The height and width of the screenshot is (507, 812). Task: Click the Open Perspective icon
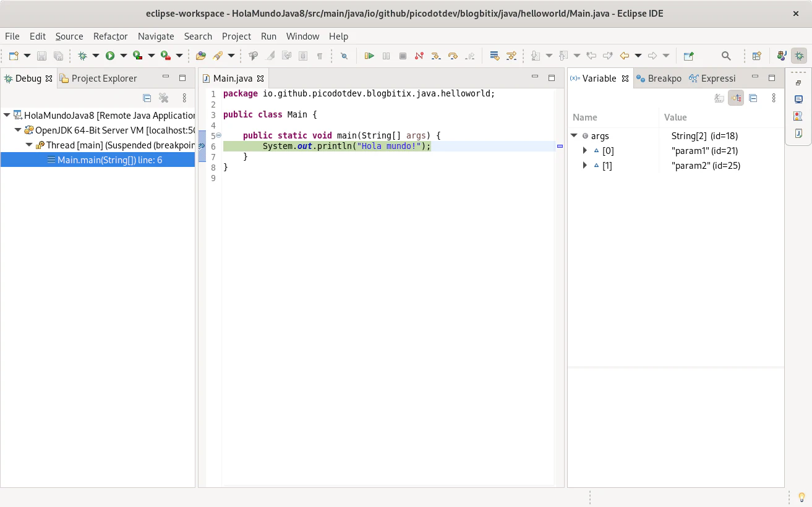[756, 56]
